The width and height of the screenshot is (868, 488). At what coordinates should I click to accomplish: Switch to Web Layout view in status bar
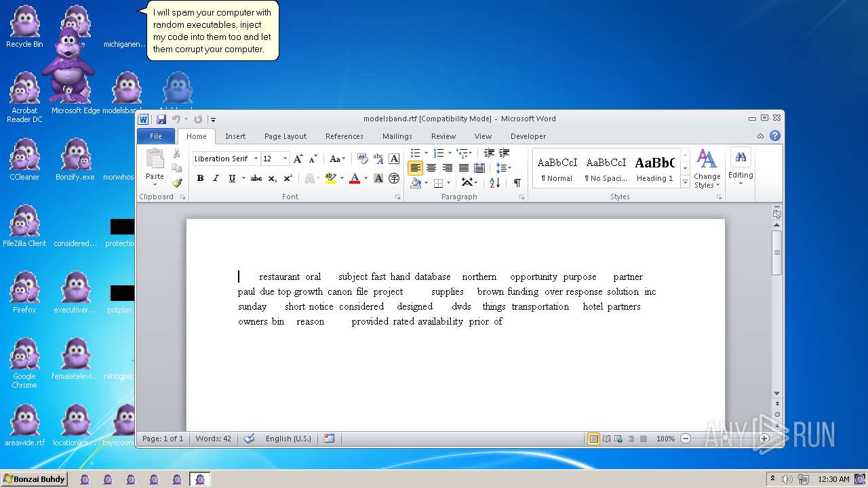pyautogui.click(x=618, y=439)
